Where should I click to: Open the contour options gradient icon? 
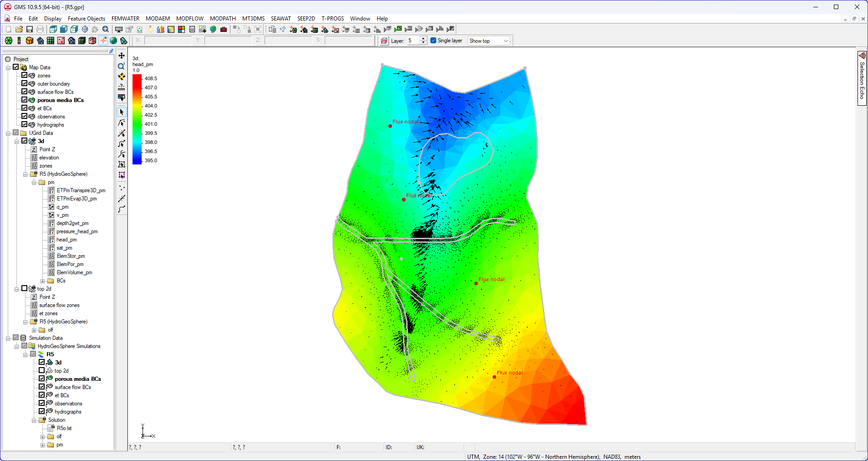coord(171,29)
